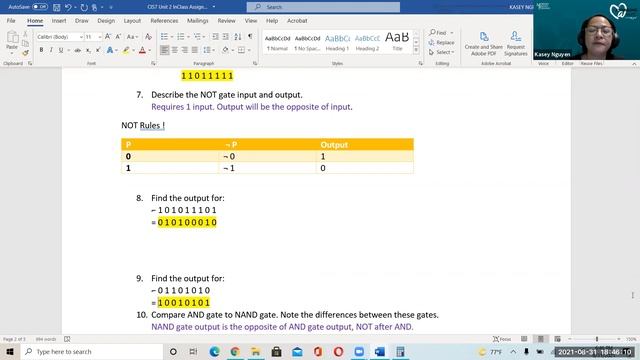Click the Format Painter brush icon

click(25, 52)
